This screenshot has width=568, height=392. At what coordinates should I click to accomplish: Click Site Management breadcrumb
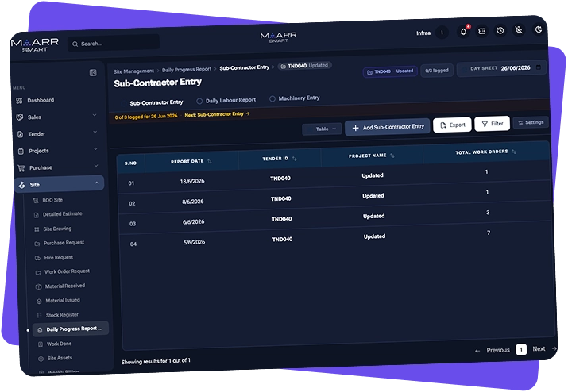tap(133, 71)
